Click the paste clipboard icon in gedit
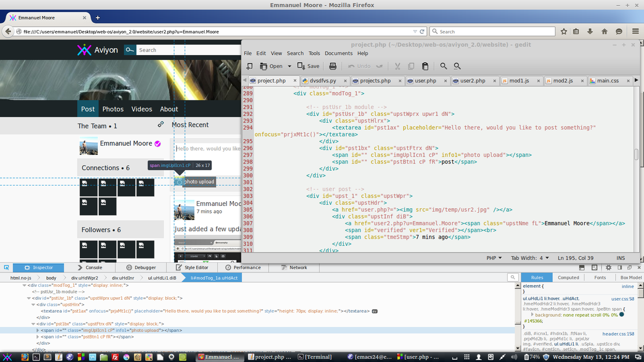Screen dimensions: 644x362 (425, 66)
